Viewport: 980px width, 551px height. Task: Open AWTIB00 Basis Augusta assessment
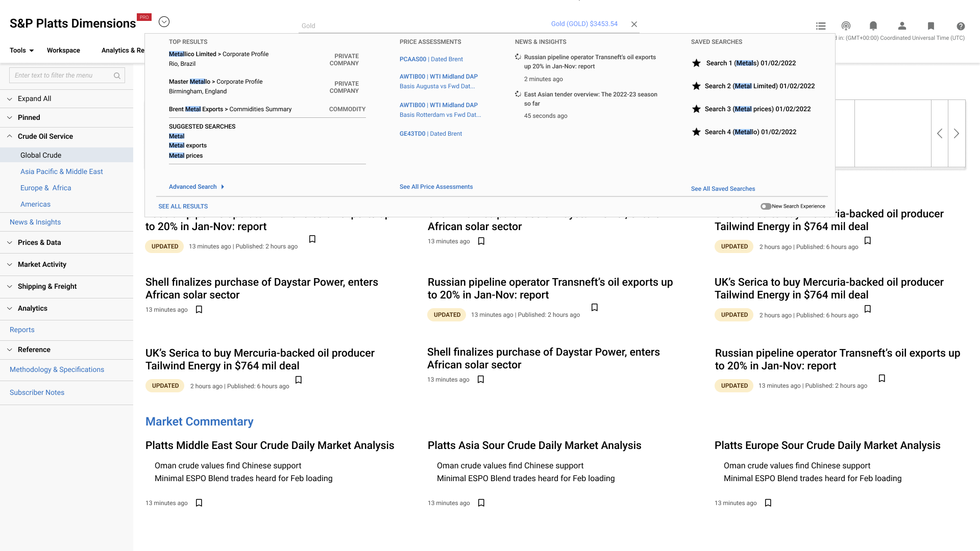point(438,81)
